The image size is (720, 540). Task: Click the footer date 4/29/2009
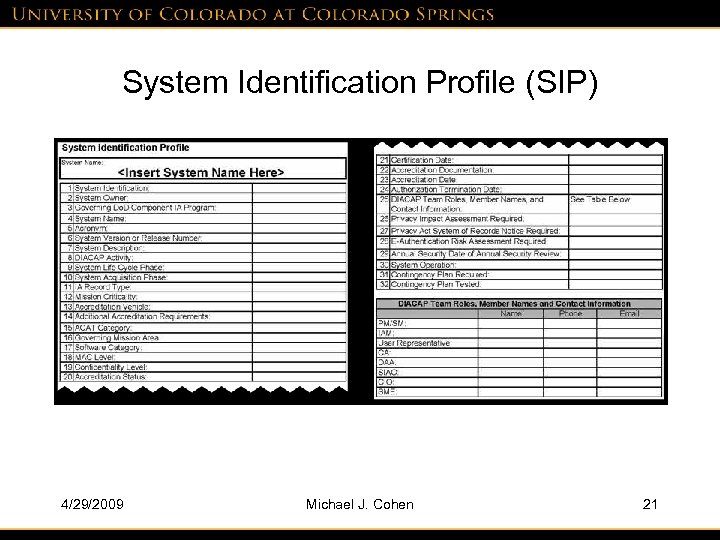[92, 504]
